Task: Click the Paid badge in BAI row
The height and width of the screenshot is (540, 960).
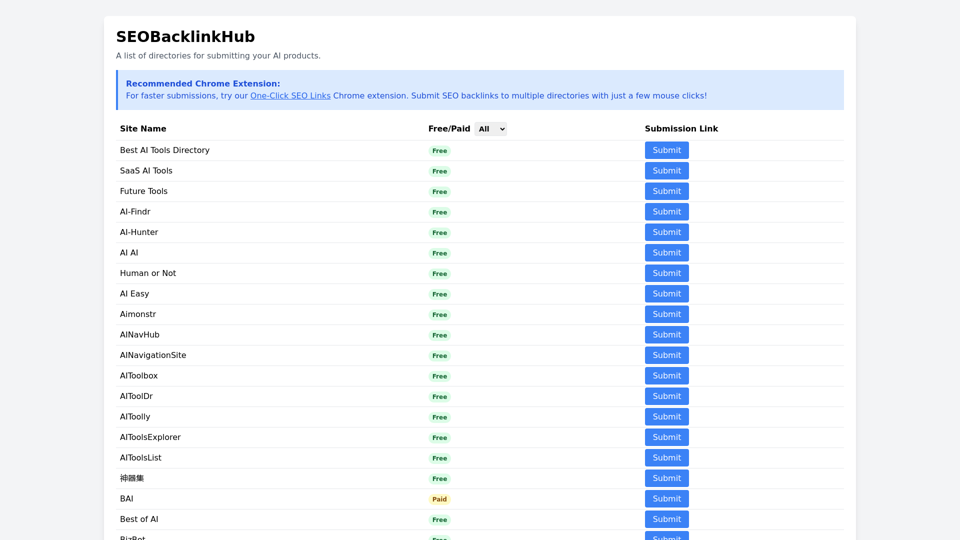Action: tap(439, 499)
